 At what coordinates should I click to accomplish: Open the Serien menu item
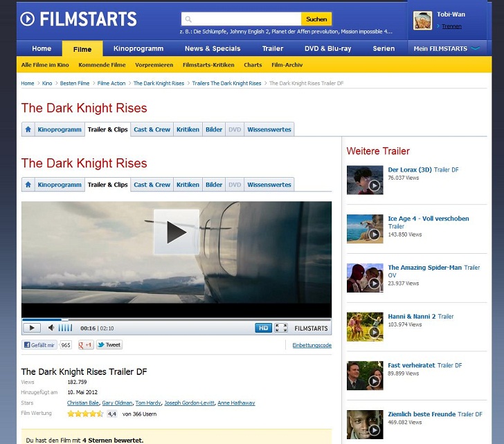[384, 48]
